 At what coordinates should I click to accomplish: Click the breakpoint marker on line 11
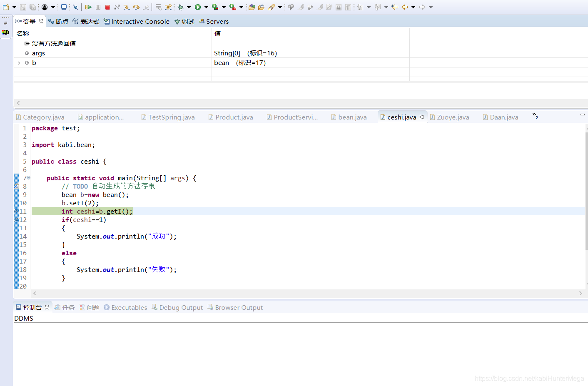[17, 211]
